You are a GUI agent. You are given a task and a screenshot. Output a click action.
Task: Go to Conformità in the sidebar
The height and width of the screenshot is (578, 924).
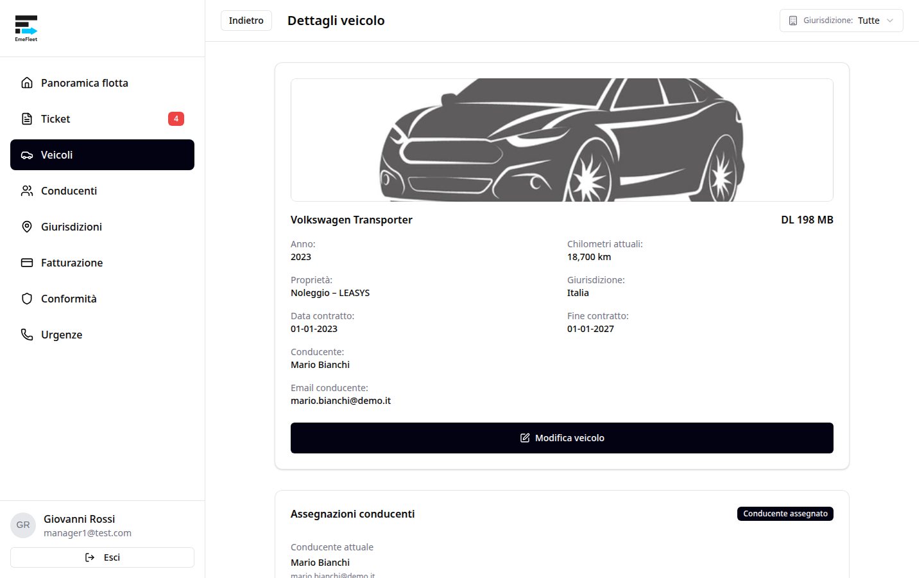pyautogui.click(x=102, y=299)
